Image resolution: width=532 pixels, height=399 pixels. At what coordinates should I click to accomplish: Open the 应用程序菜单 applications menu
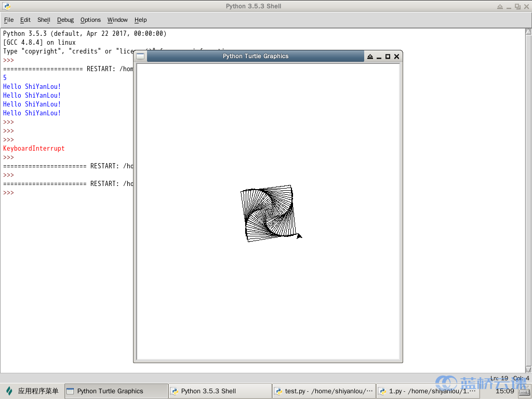click(32, 391)
